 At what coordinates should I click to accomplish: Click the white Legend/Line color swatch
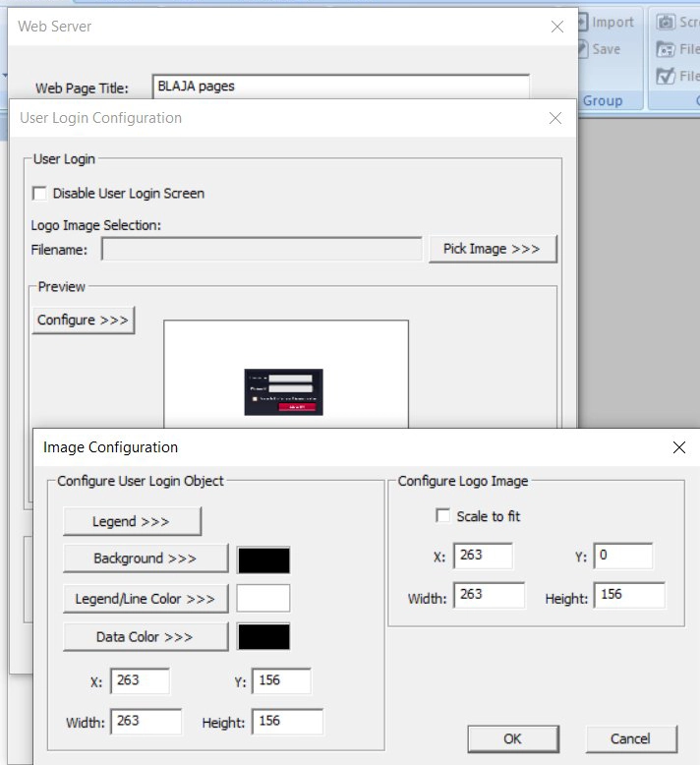click(263, 598)
